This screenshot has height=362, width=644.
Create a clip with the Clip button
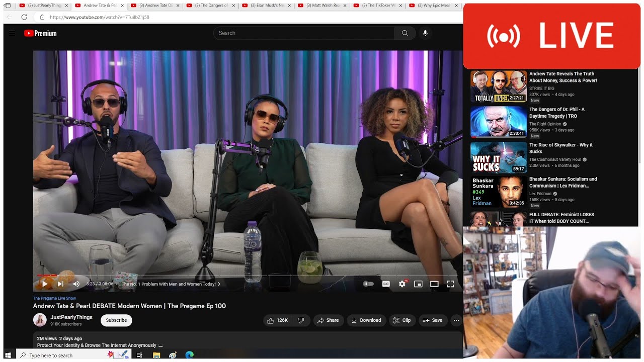tap(402, 320)
